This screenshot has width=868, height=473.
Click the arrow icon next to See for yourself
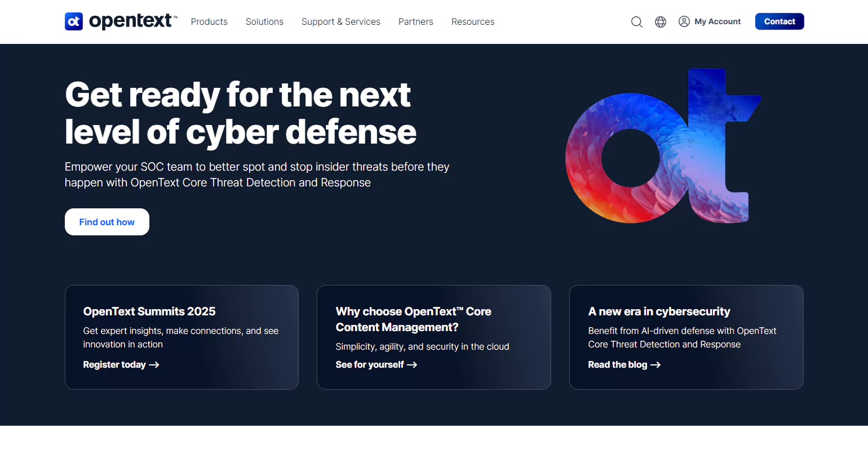coord(412,364)
